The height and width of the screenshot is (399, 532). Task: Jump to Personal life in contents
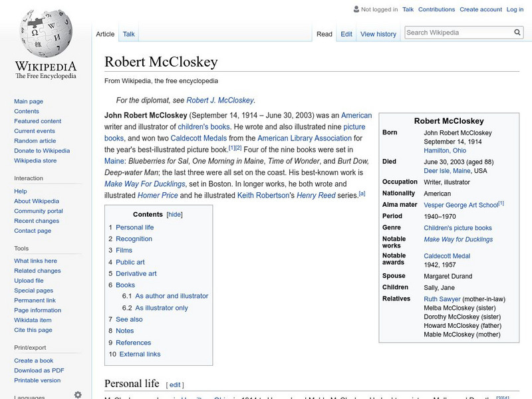pos(135,227)
